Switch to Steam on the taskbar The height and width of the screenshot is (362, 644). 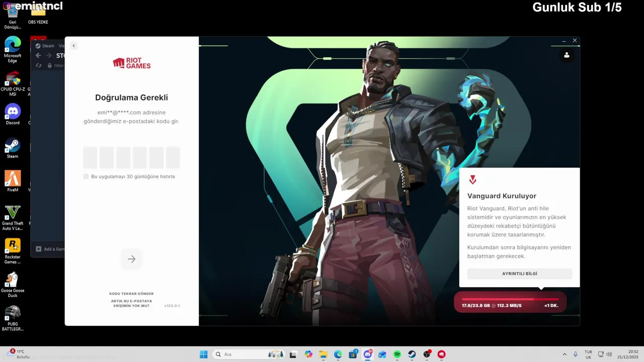coord(412,354)
